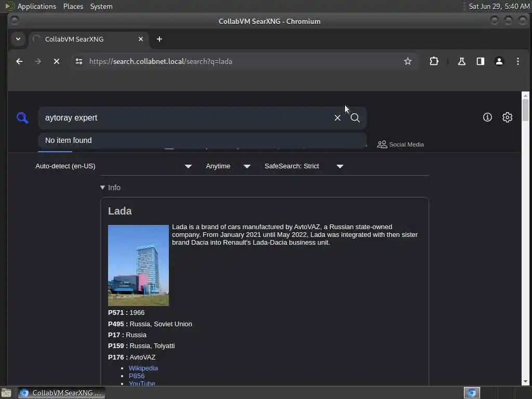Clear the search query text
Viewport: 532px width, 399px height.
pos(337,118)
